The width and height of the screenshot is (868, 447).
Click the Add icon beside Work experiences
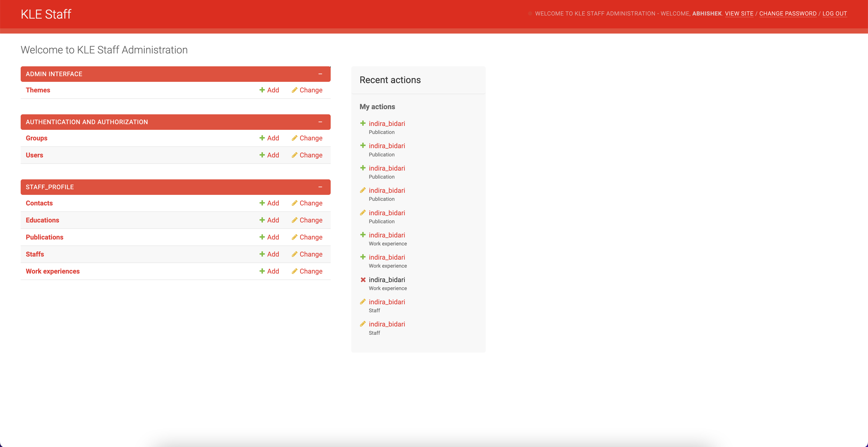tap(262, 271)
